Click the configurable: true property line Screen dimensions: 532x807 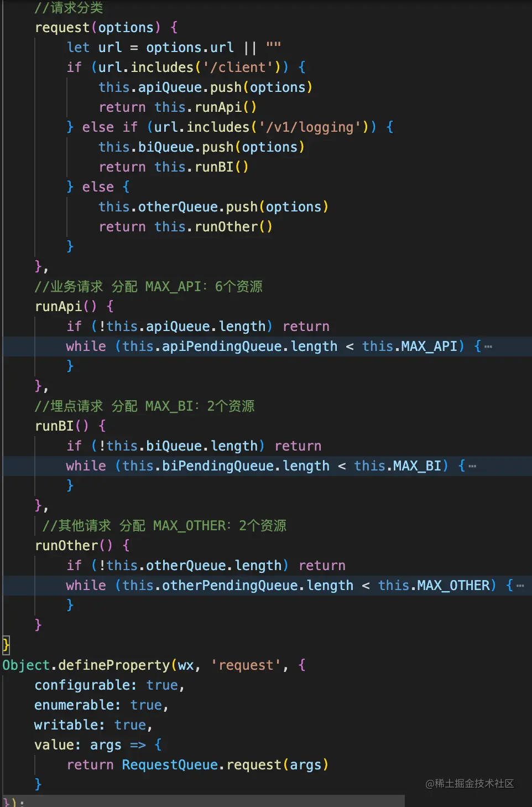pyautogui.click(x=109, y=685)
